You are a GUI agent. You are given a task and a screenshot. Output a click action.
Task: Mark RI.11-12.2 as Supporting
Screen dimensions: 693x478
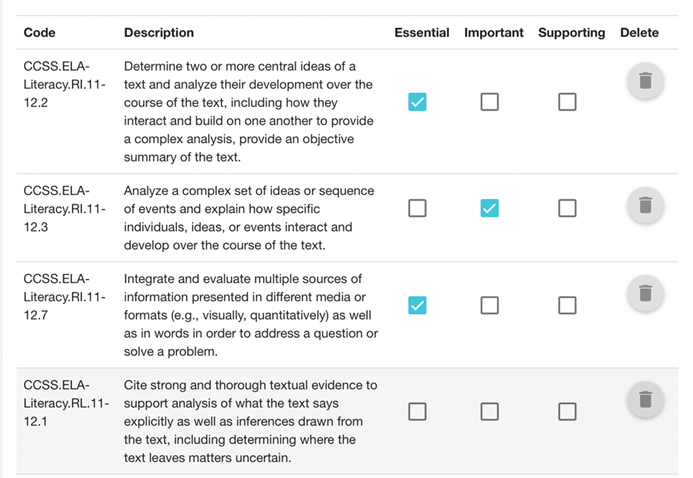pos(567,102)
